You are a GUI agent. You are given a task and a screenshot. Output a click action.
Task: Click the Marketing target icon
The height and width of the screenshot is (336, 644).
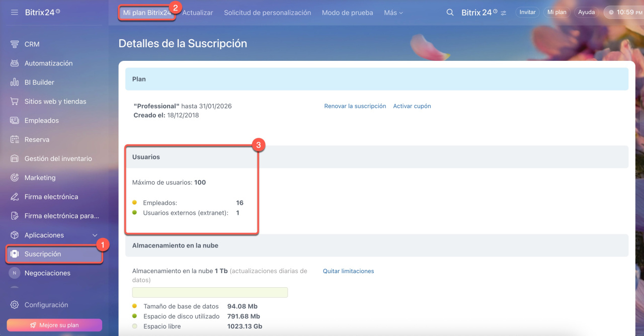click(15, 178)
